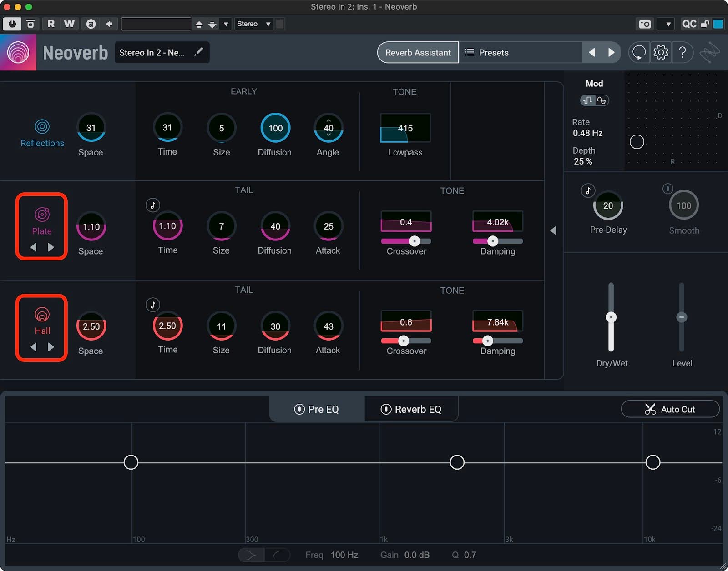Viewport: 728px width, 571px height.
Task: Collapse the side panel with left arrow
Action: click(x=553, y=230)
